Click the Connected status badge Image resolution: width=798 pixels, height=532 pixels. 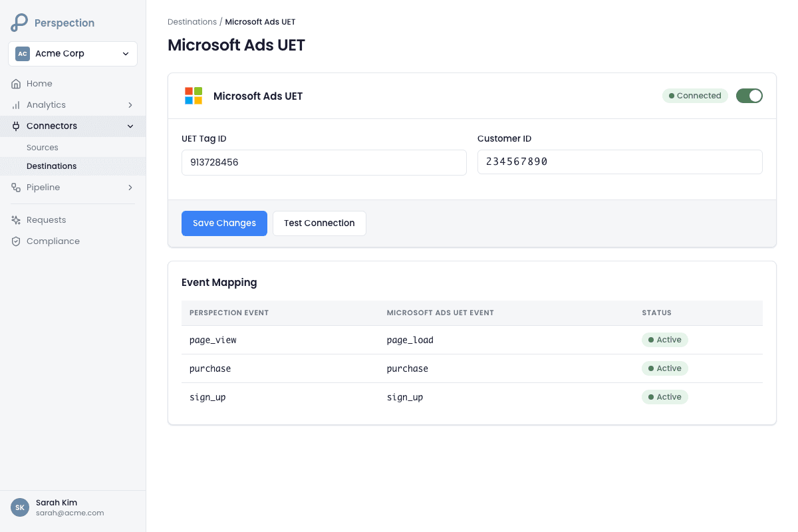[695, 96]
